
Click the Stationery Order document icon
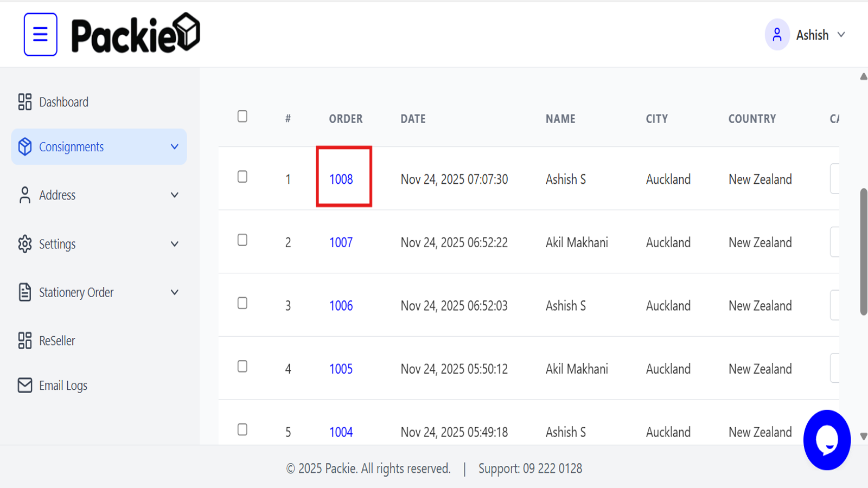pos(24,292)
